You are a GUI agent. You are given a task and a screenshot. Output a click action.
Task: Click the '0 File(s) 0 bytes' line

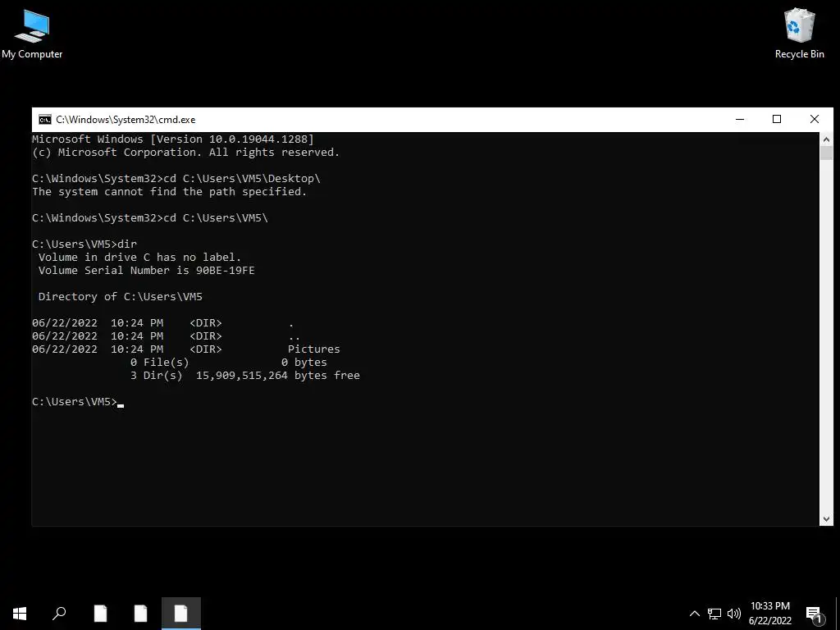click(229, 362)
